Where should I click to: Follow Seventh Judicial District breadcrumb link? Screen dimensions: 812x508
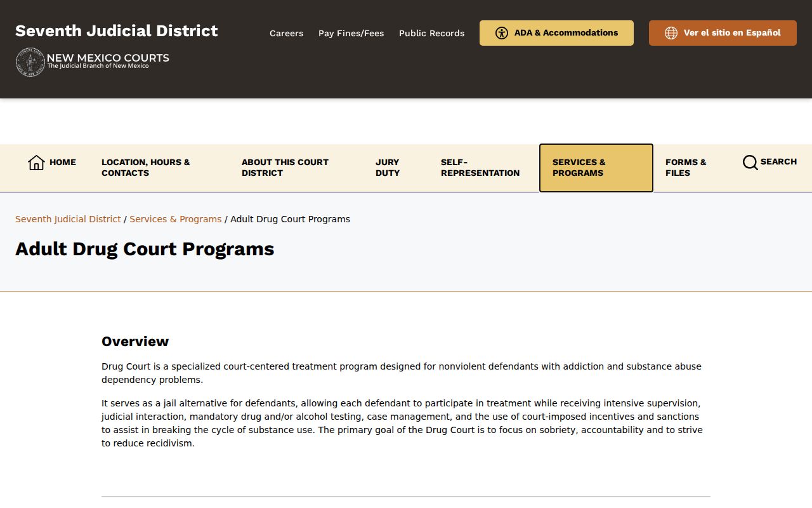click(x=68, y=219)
